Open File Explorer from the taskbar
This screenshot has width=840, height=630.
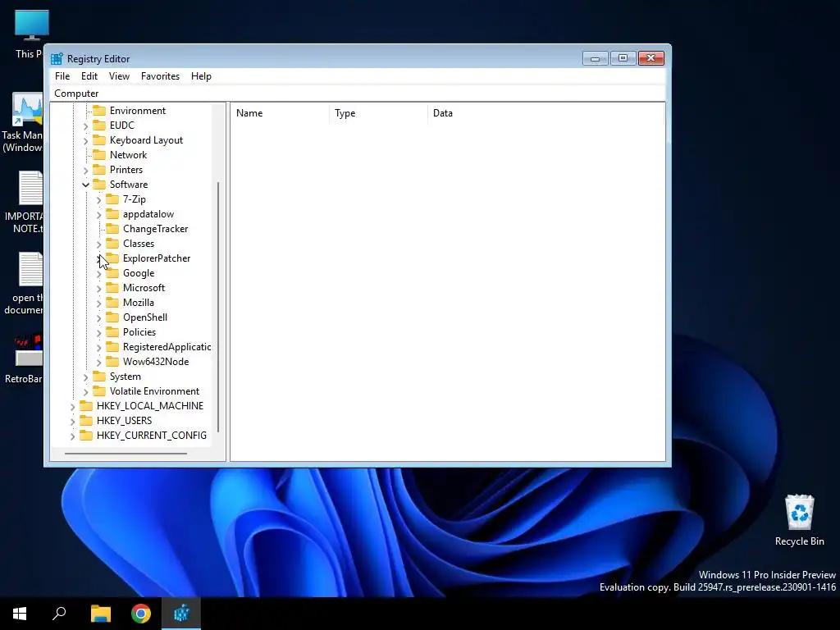(100, 614)
